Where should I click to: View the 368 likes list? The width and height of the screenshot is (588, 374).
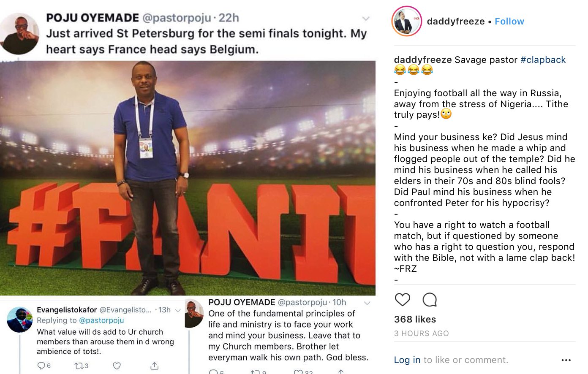coord(415,320)
